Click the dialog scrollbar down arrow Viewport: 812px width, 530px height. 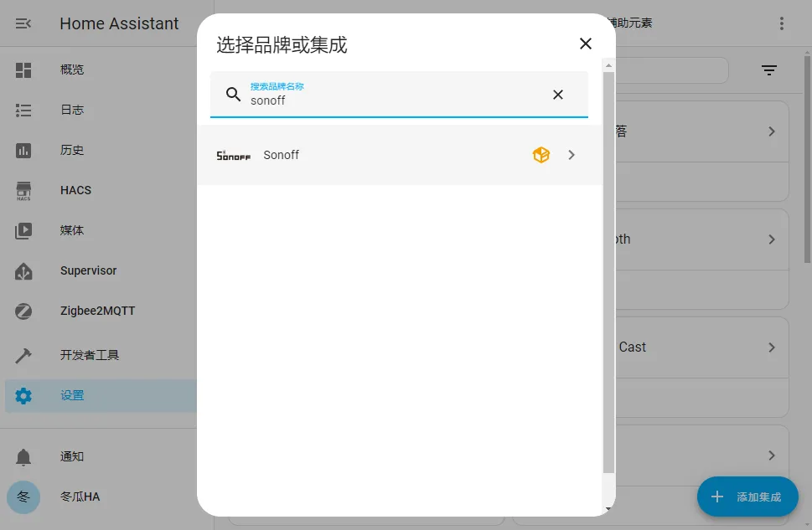click(608, 509)
